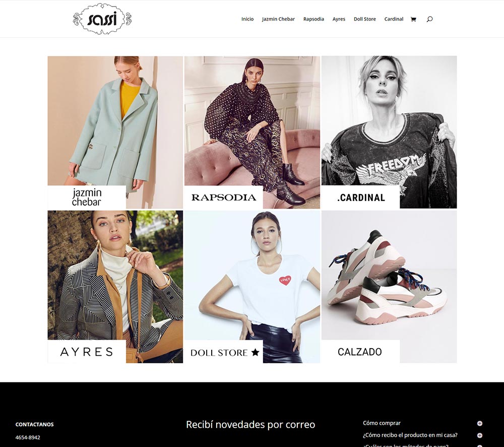Expand the Cómo comprar plus icon
The height and width of the screenshot is (447, 504).
pos(480,423)
